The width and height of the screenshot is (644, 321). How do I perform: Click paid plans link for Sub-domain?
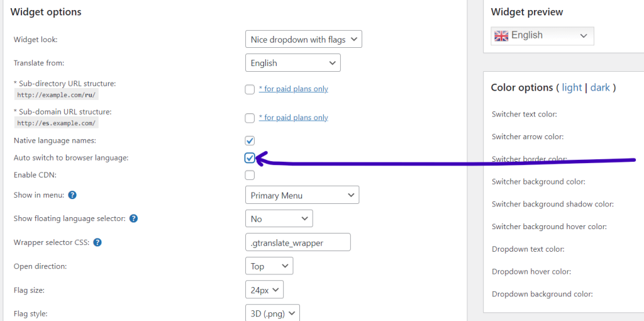point(293,118)
